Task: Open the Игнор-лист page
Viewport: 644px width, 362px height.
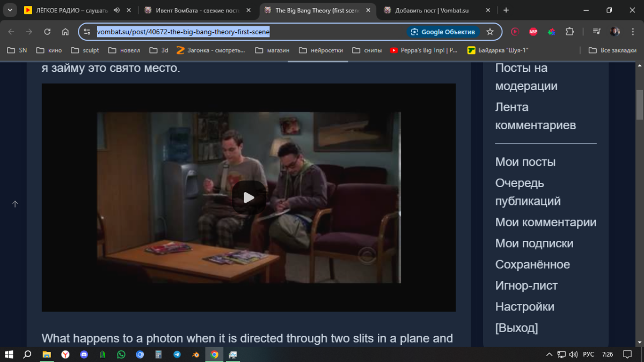Action: pos(526,286)
